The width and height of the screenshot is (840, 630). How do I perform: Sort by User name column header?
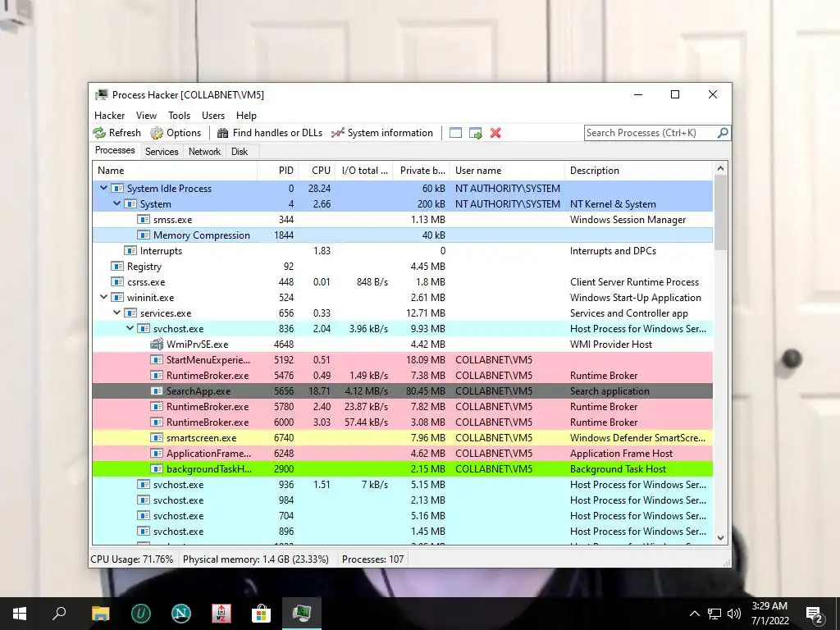tap(507, 171)
